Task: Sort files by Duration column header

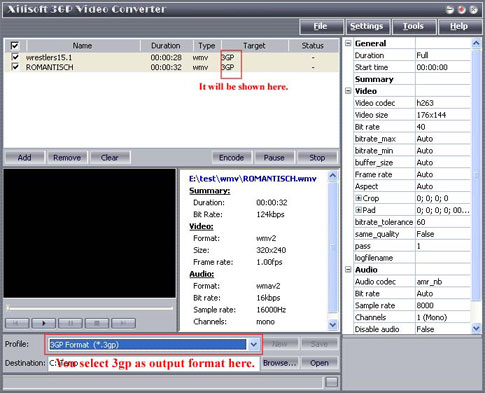Action: (166, 46)
